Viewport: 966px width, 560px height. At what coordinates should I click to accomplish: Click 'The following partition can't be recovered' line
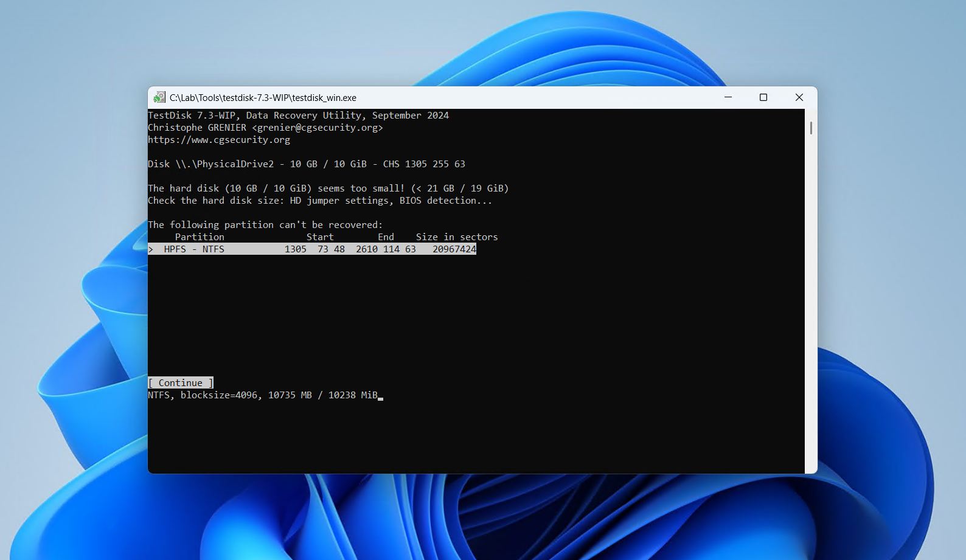click(265, 224)
